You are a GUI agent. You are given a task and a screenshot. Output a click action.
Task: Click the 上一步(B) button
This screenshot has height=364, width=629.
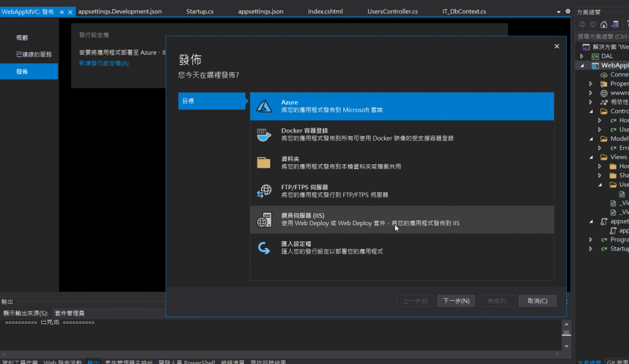point(415,301)
